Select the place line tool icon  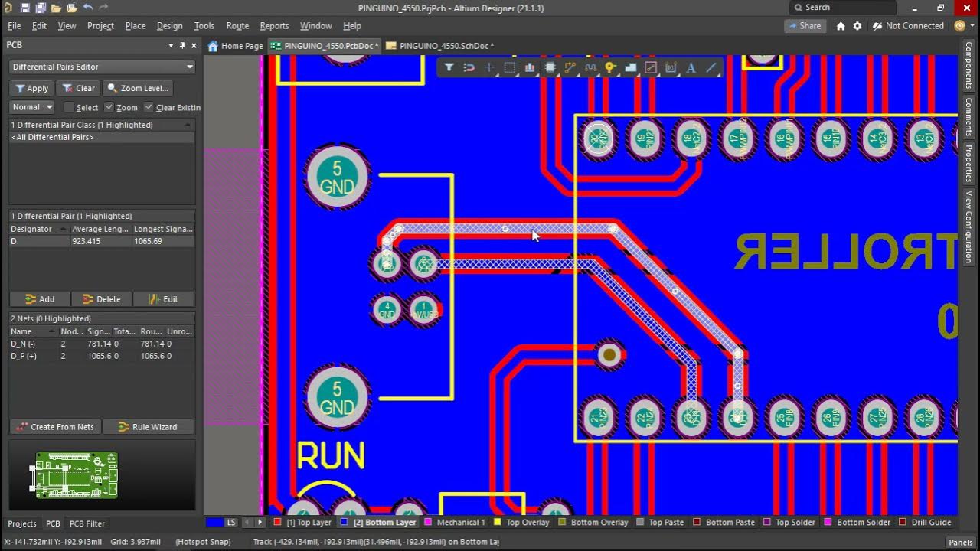click(x=711, y=67)
